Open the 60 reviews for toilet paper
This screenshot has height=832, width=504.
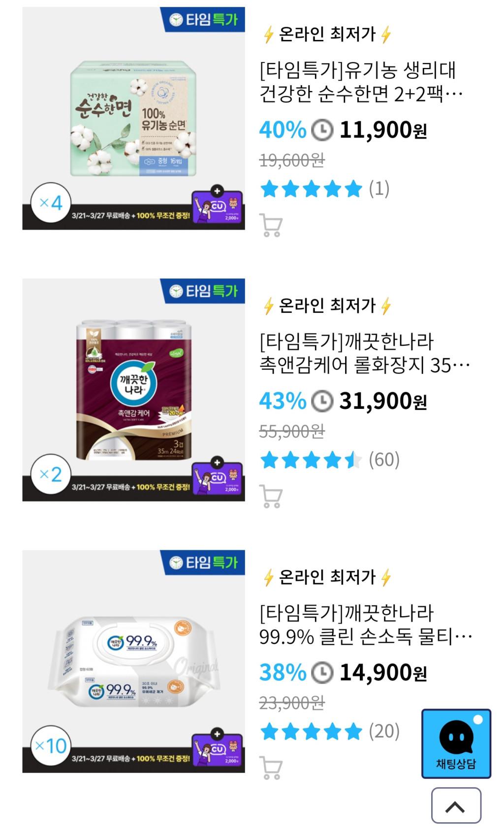(384, 460)
